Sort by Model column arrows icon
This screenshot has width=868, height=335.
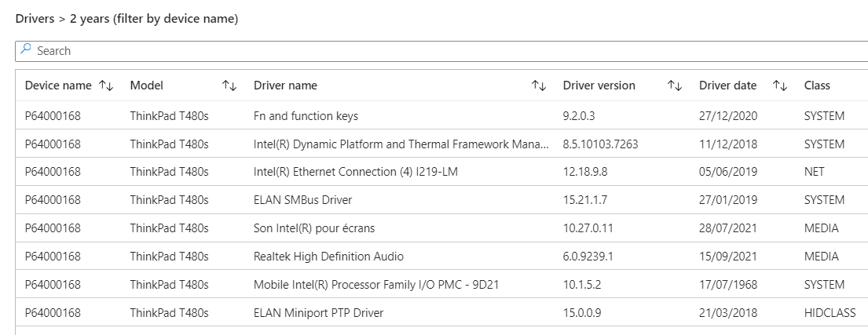(x=229, y=86)
